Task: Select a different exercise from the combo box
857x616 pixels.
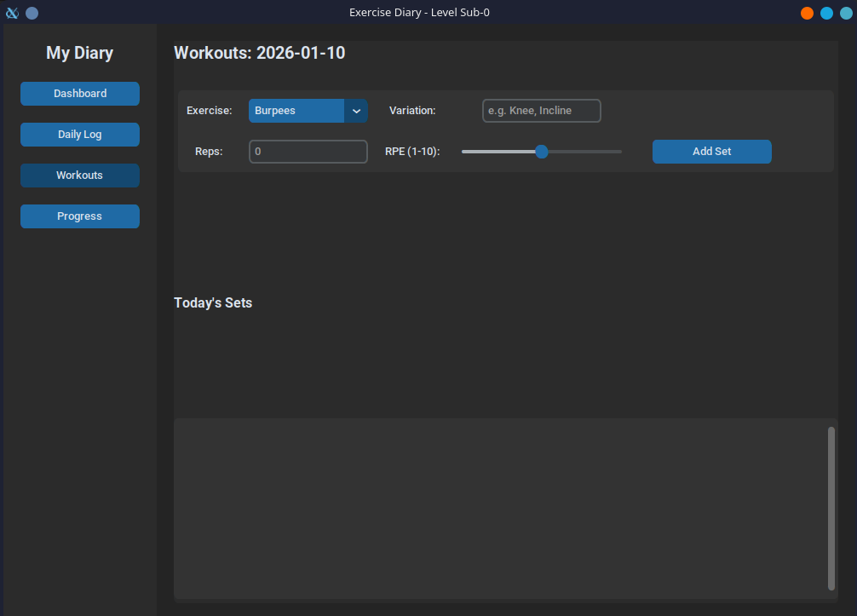Action: tap(298, 110)
